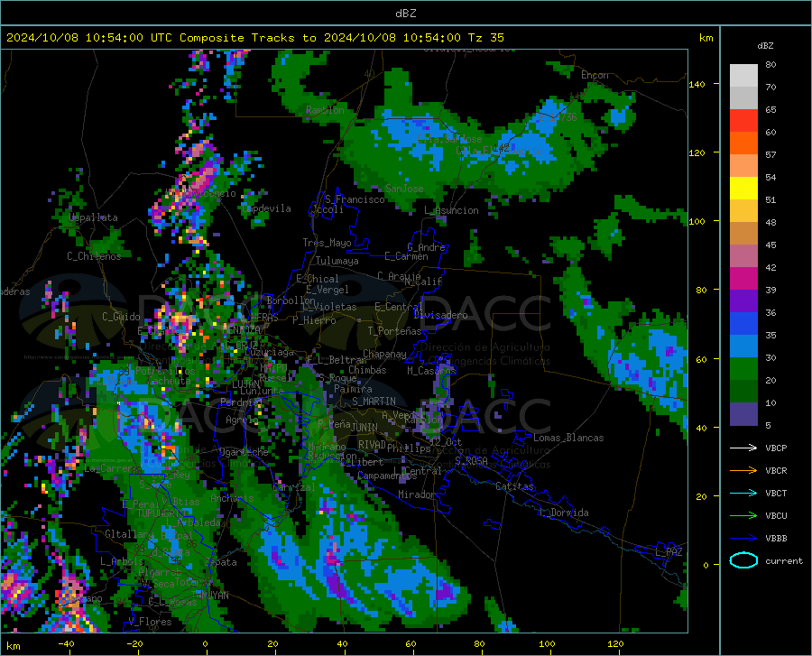This screenshot has height=656, width=812.
Task: Click the green VBCU arrow in legend
Action: (743, 516)
